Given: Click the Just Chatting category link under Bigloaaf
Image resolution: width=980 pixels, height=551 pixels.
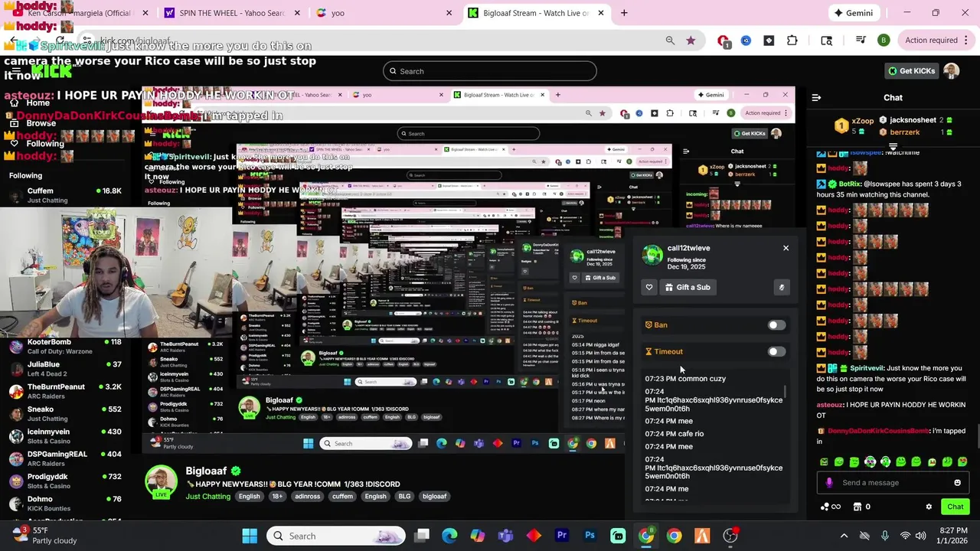Looking at the screenshot, I should pos(207,497).
